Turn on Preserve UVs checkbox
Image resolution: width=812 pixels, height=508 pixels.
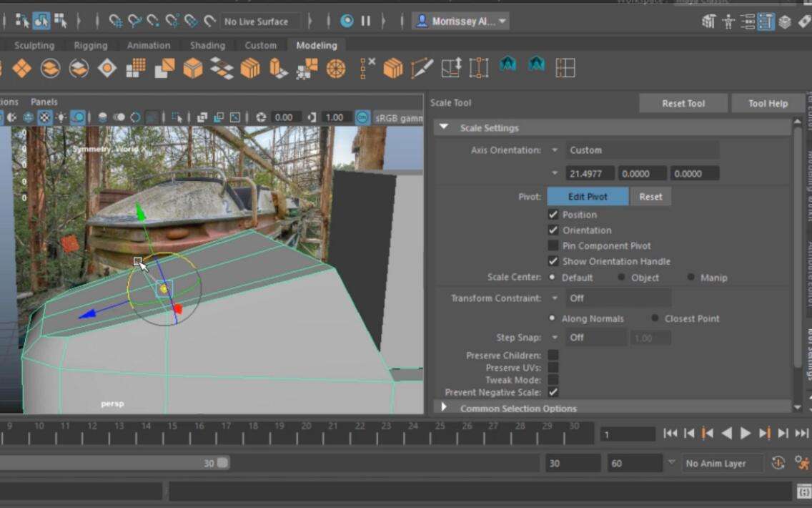point(553,368)
